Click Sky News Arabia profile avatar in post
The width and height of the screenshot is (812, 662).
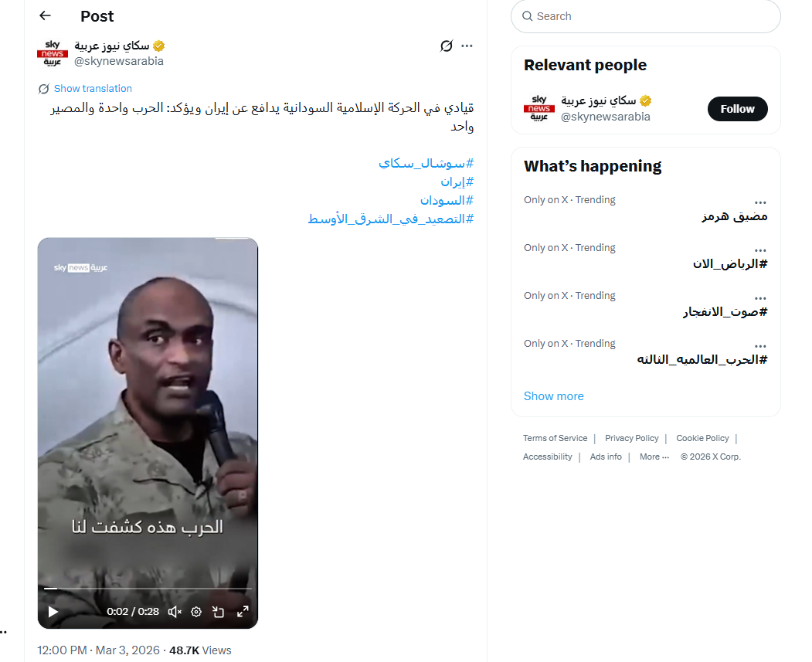pyautogui.click(x=53, y=53)
